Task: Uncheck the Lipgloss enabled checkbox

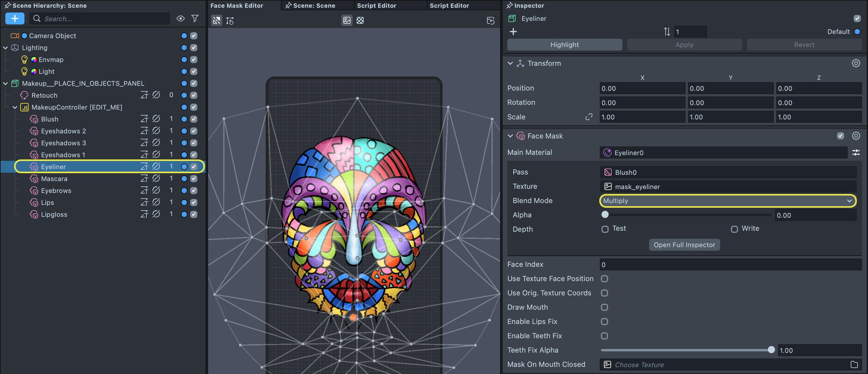Action: (194, 214)
